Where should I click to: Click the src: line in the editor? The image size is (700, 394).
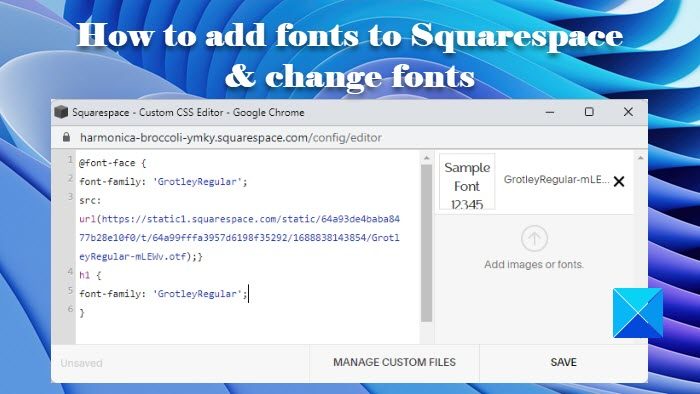90,200
